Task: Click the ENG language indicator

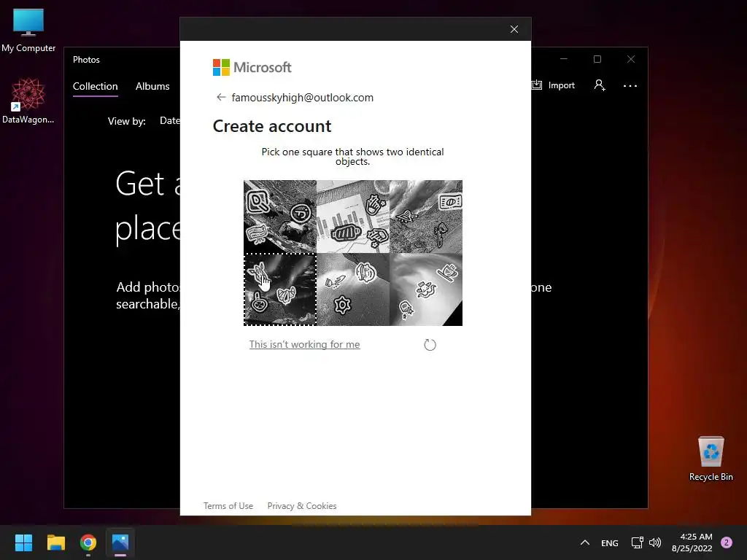Action: (x=610, y=542)
